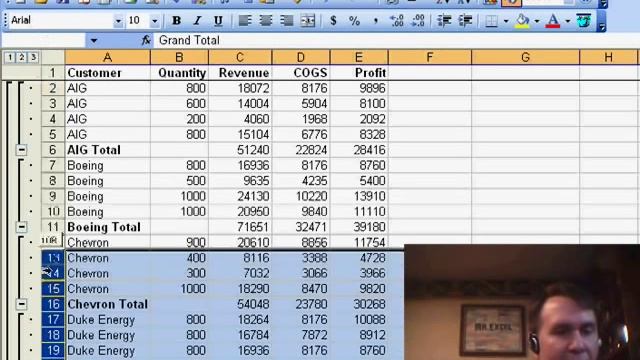Open the Borders dropdown arrow
640x360 pixels.
[506, 21]
